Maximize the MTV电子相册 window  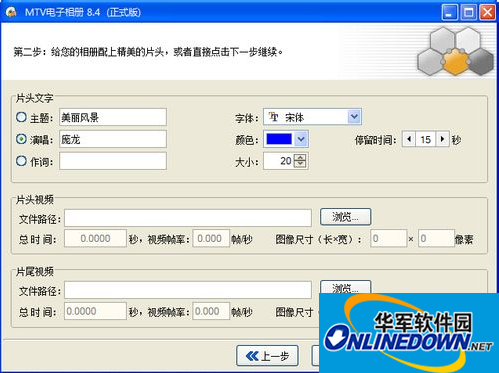coord(468,12)
